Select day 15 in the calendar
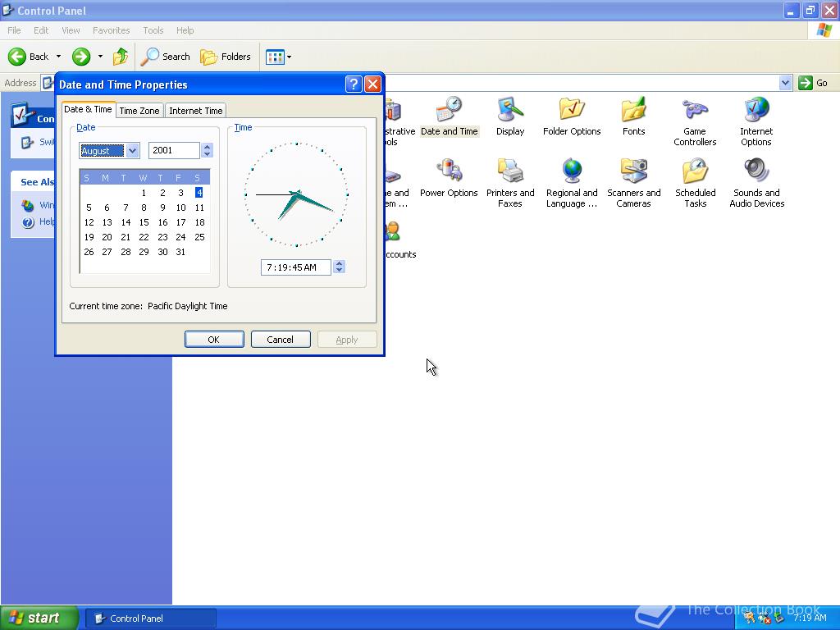 [144, 222]
